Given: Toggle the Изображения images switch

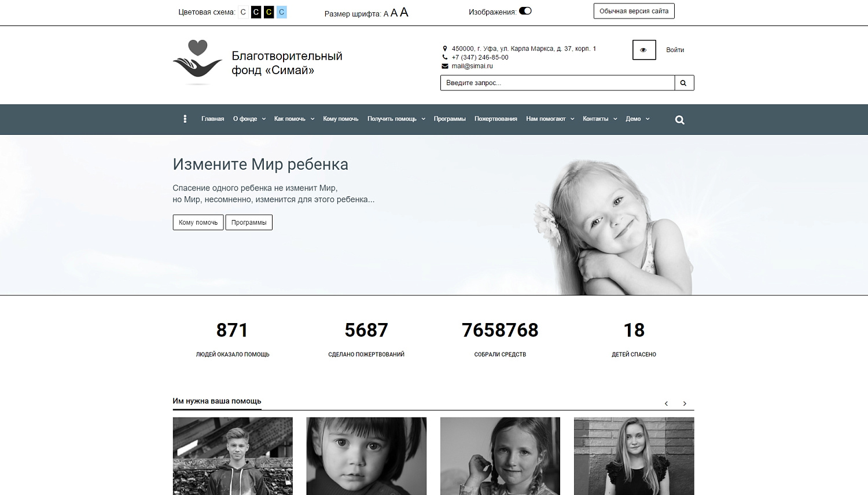Looking at the screenshot, I should pos(525,11).
